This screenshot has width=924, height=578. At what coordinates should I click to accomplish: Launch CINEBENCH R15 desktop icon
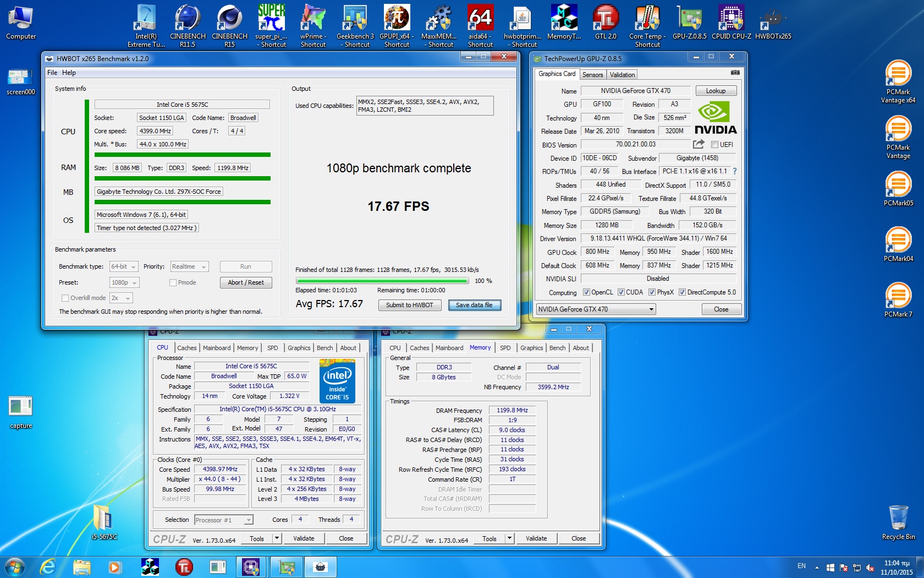pos(229,25)
